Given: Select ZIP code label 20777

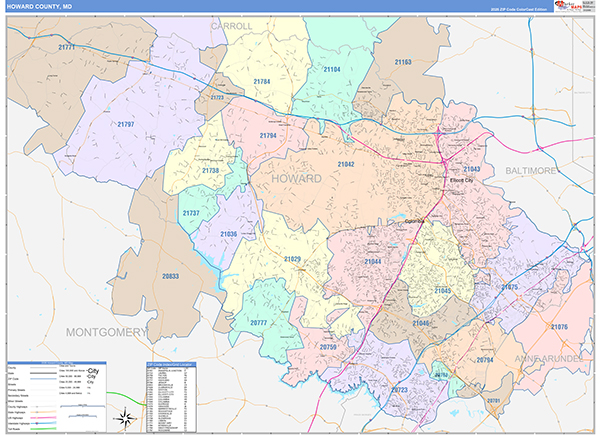Looking at the screenshot, I should pos(259,323).
